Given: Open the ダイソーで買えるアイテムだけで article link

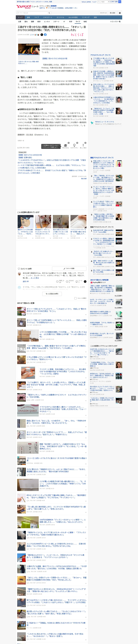Looking at the screenshot, I should click(x=56, y=310).
